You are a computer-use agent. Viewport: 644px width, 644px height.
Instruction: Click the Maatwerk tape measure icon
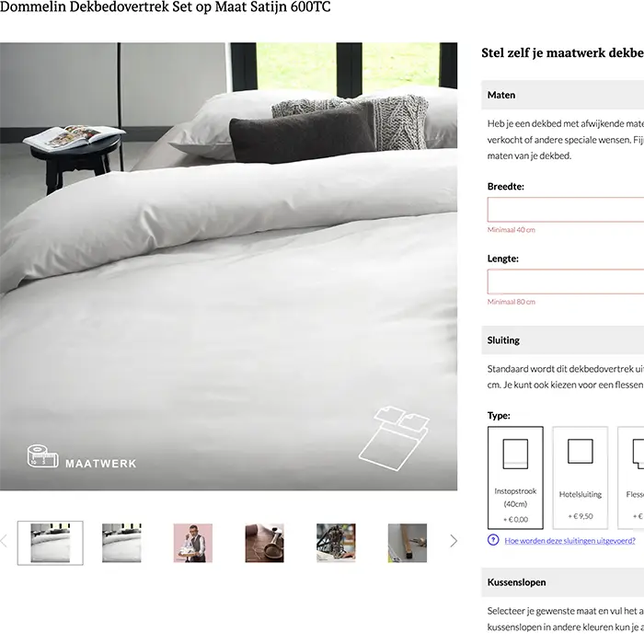point(42,456)
